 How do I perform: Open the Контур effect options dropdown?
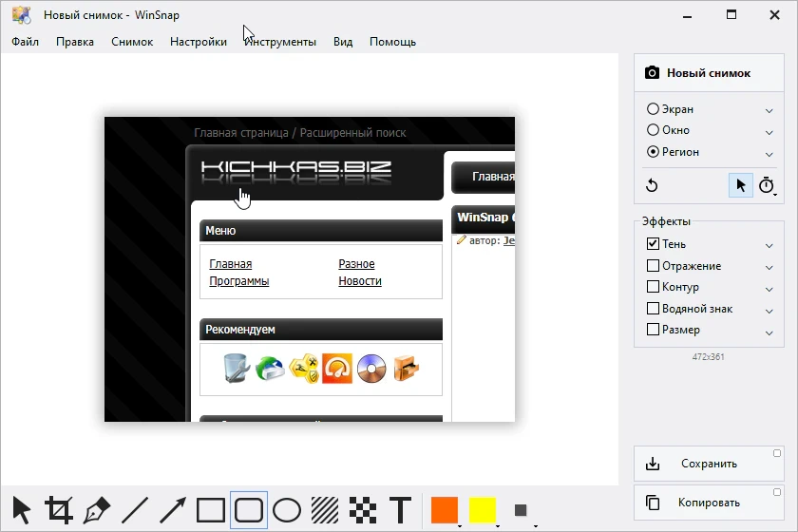coord(769,289)
